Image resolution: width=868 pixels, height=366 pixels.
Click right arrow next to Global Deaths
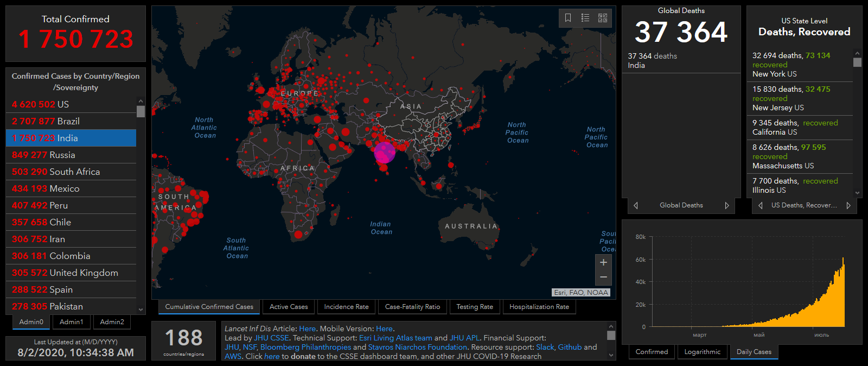[x=727, y=205]
